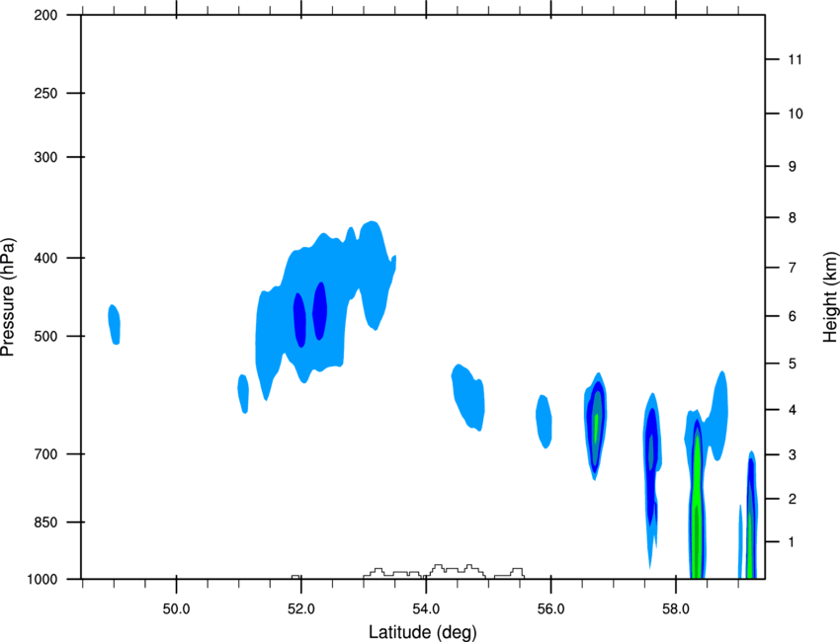Click pressure tick label 700

pos(45,454)
